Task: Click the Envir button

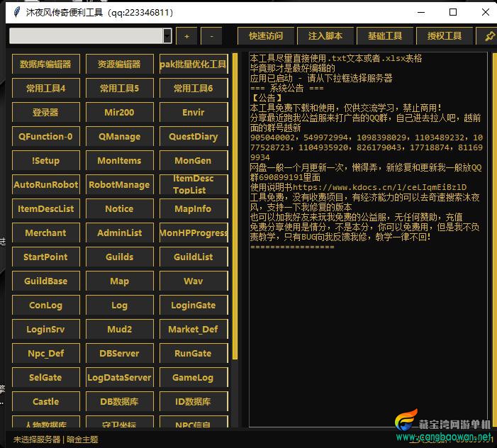Action: pyautogui.click(x=194, y=113)
